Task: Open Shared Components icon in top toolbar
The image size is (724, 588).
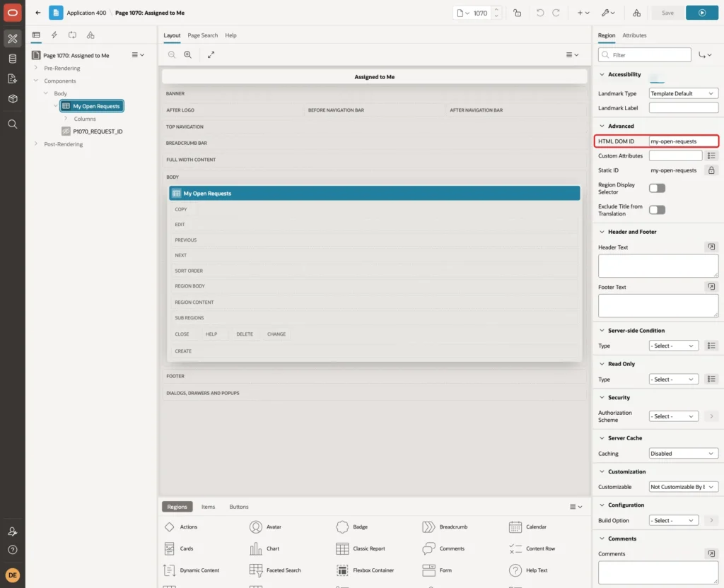Action: (x=636, y=13)
